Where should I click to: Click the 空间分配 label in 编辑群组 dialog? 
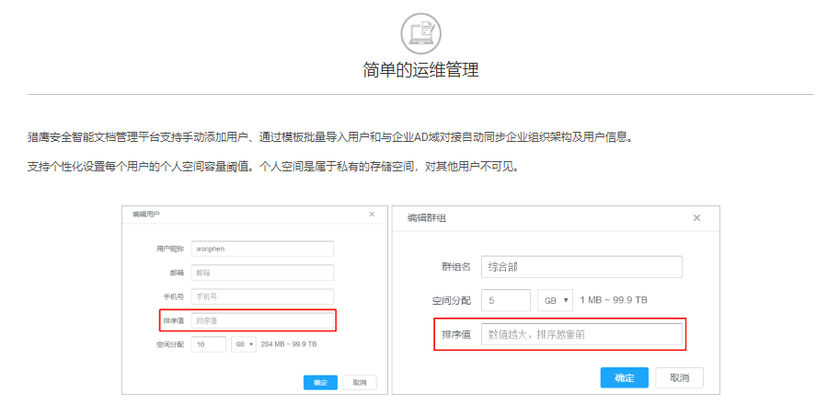coord(451,300)
